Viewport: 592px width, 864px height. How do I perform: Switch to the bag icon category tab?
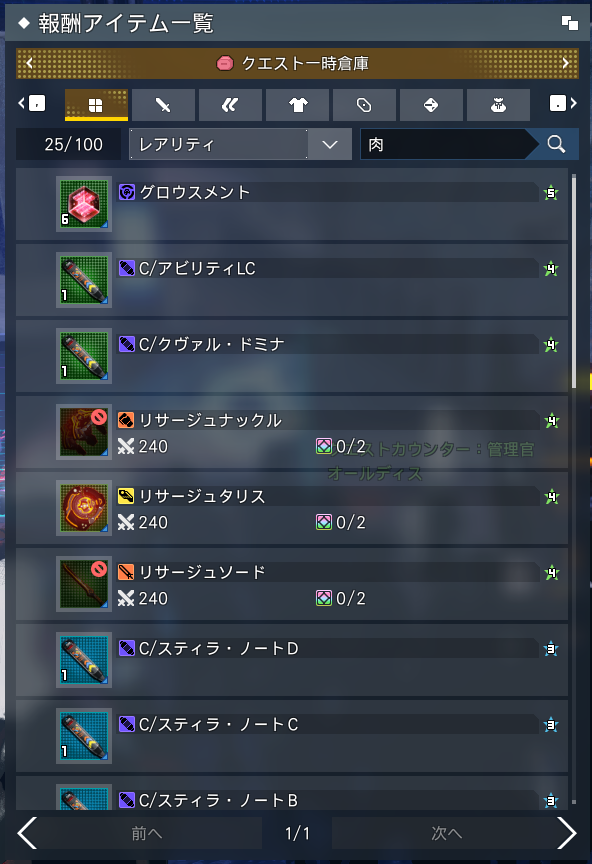click(498, 105)
